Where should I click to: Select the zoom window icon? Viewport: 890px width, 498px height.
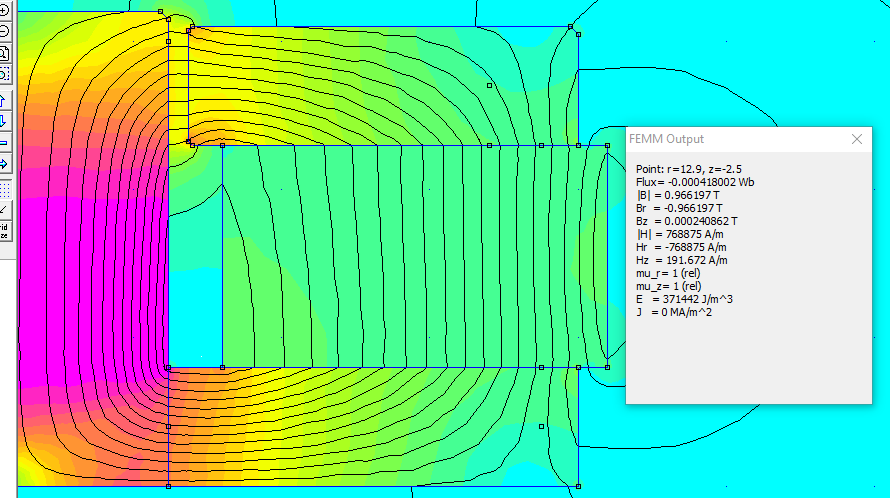click(x=4, y=74)
